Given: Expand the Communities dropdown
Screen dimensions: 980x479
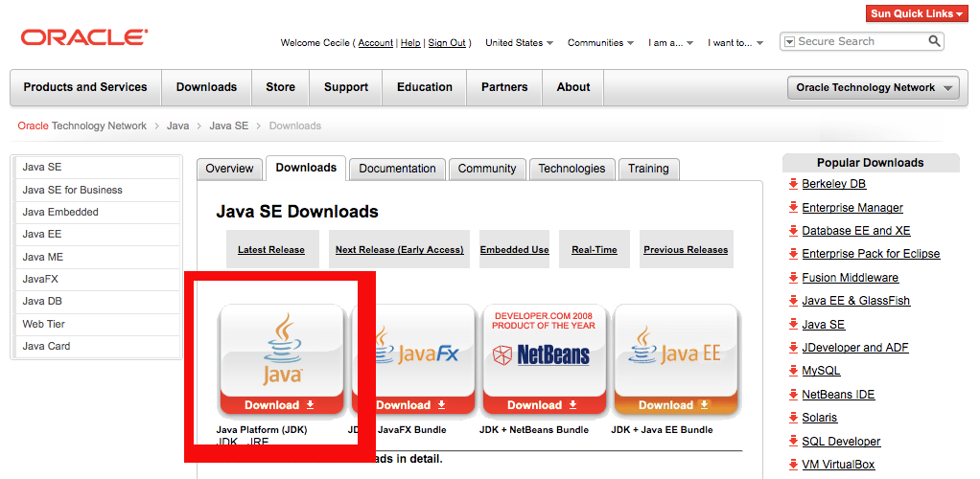Looking at the screenshot, I should 600,42.
